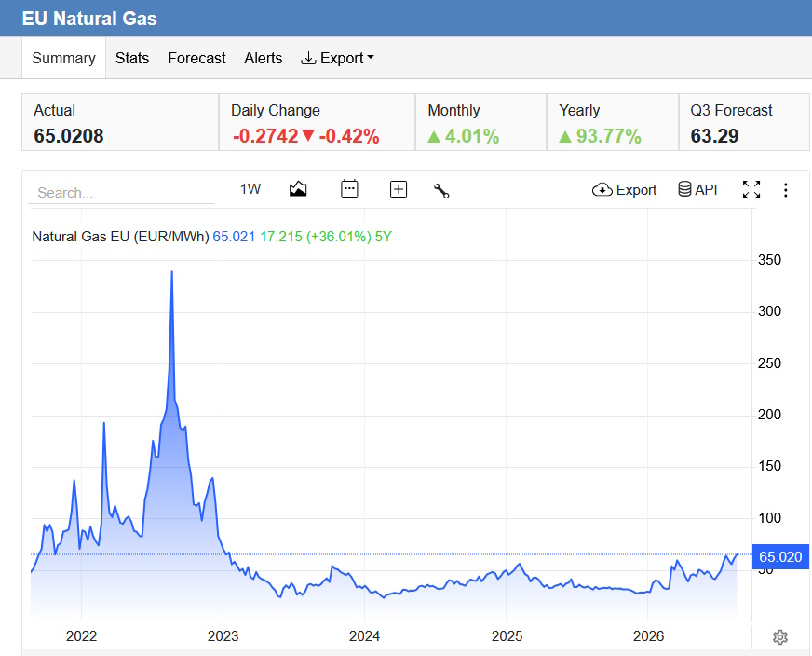Open the three-dot more options menu
This screenshot has height=656, width=812.
point(786,190)
